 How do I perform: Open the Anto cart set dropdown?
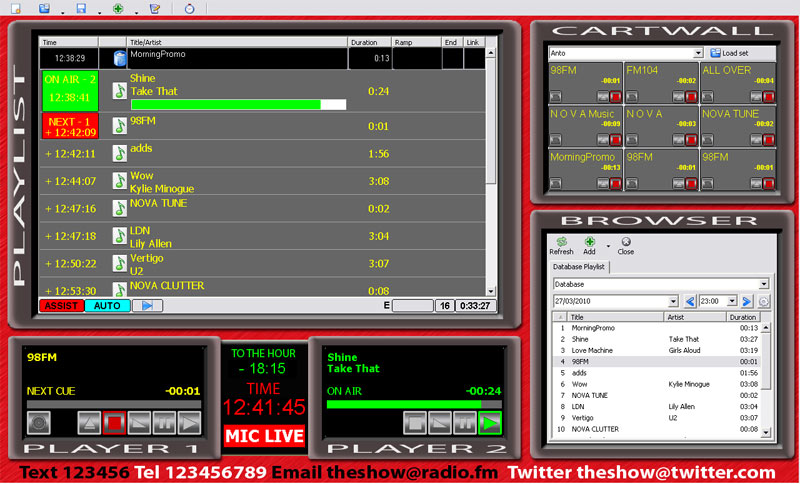[698, 52]
